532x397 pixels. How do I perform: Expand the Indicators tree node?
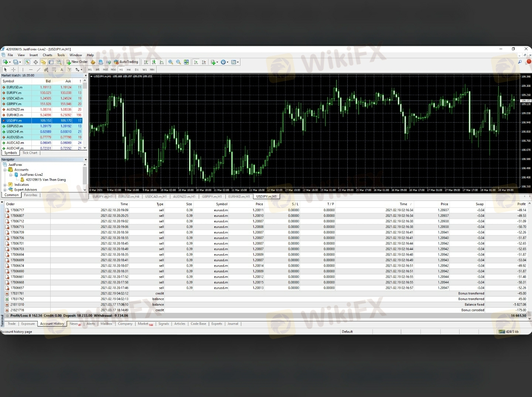[5, 185]
